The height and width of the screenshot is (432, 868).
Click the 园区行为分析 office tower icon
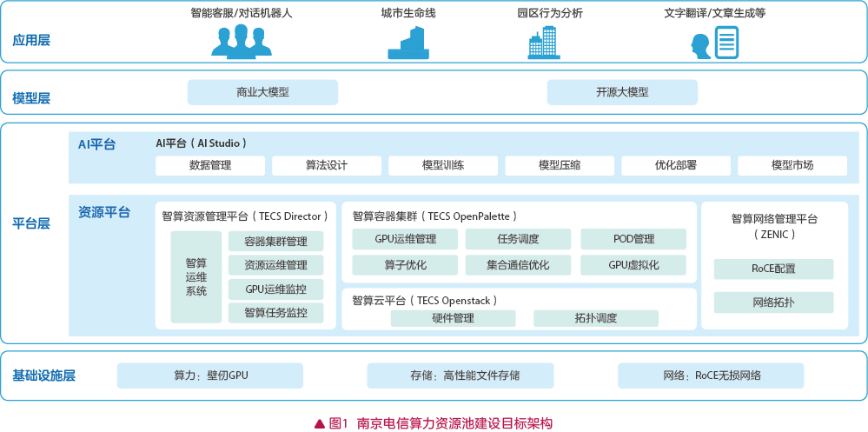coord(544,42)
